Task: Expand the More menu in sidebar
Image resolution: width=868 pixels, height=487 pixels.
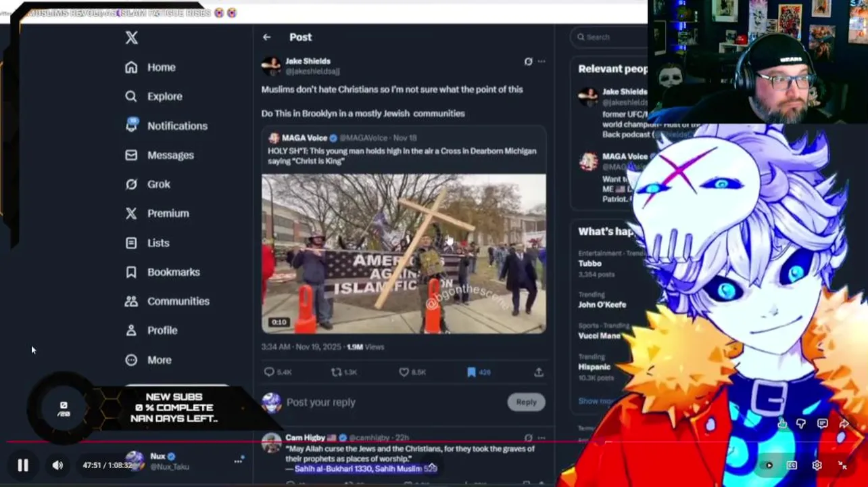Action: coord(149,360)
